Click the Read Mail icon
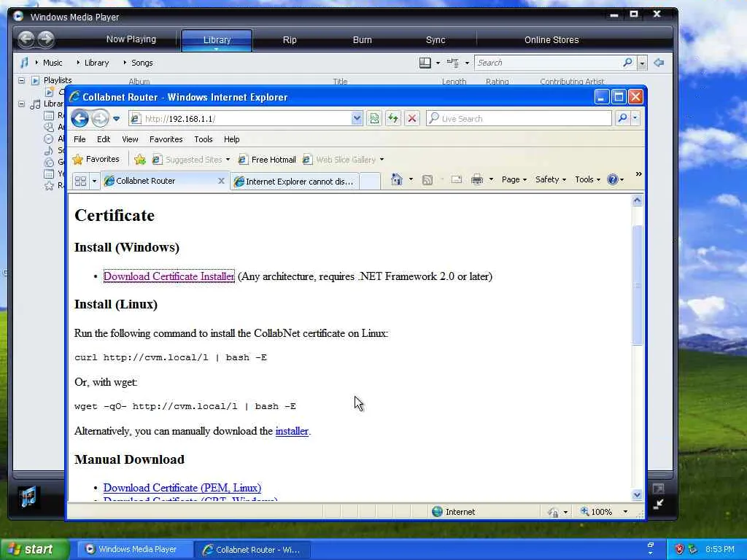This screenshot has width=747, height=560. pos(457,179)
